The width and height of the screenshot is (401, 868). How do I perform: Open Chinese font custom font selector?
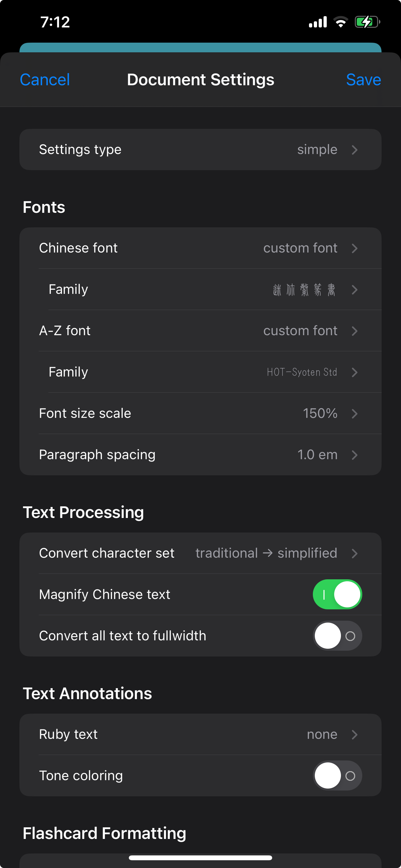pos(200,248)
